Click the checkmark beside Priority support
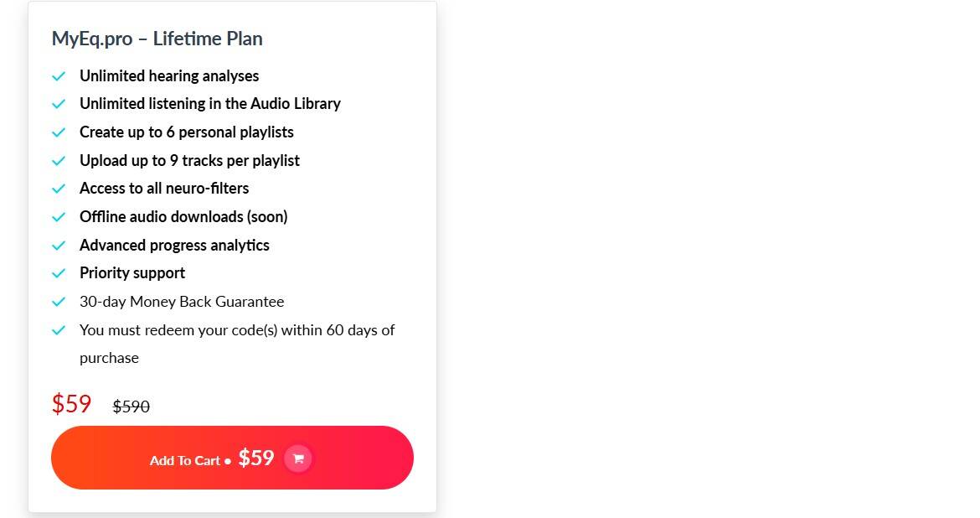Image resolution: width=980 pixels, height=518 pixels. pyautogui.click(x=59, y=273)
